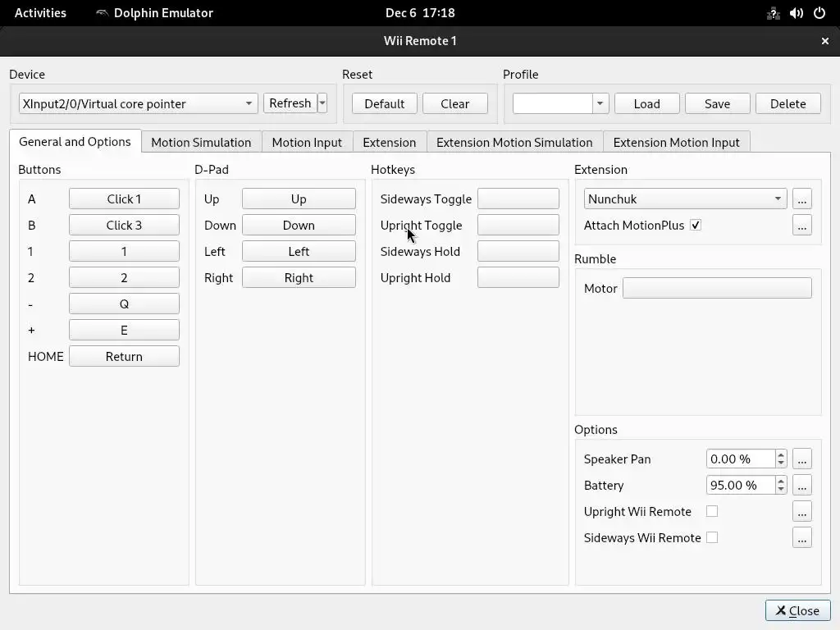Click the Refresh devices button
Viewport: 840px width, 630px height.
[290, 103]
